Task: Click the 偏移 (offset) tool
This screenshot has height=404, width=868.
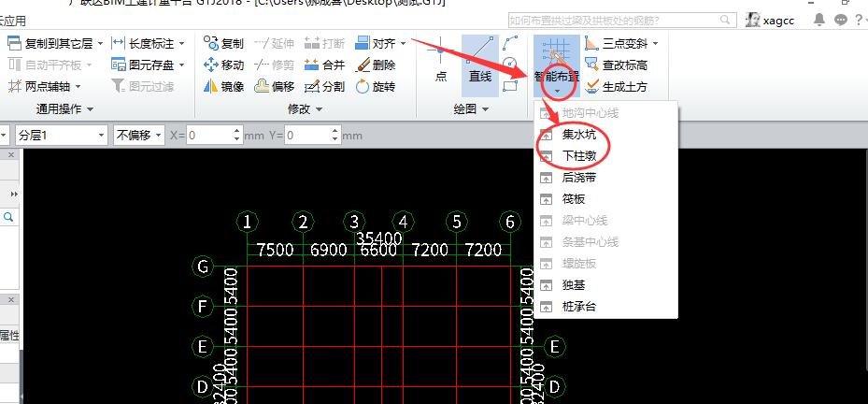Action: tap(274, 86)
